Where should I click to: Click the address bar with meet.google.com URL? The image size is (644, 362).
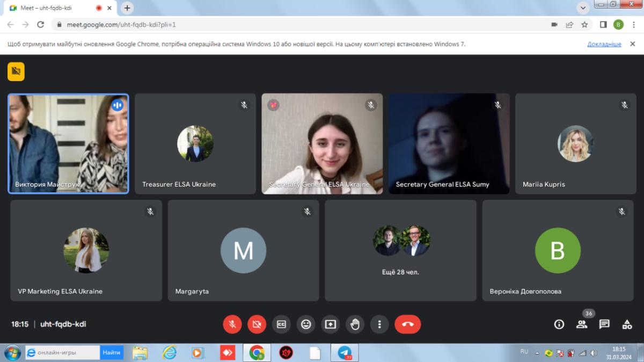pyautogui.click(x=301, y=25)
